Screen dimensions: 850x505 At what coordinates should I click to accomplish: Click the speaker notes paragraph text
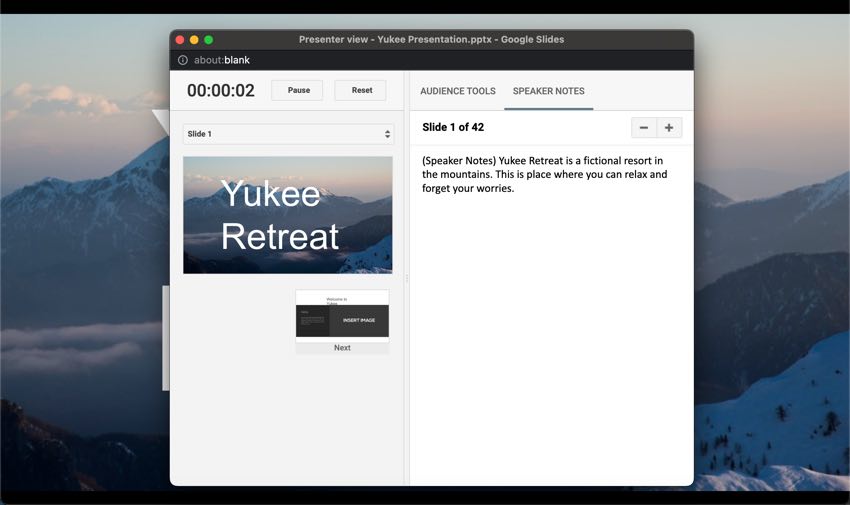pos(545,174)
